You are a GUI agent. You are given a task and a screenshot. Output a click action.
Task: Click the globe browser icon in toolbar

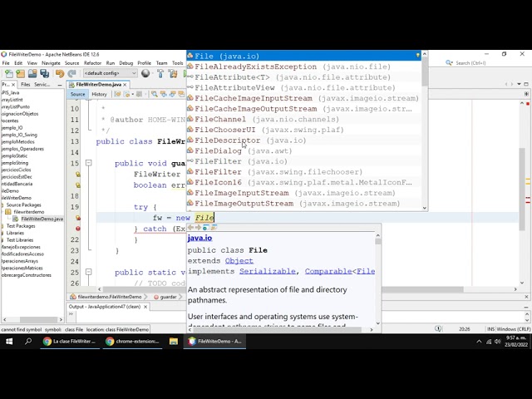(x=145, y=73)
